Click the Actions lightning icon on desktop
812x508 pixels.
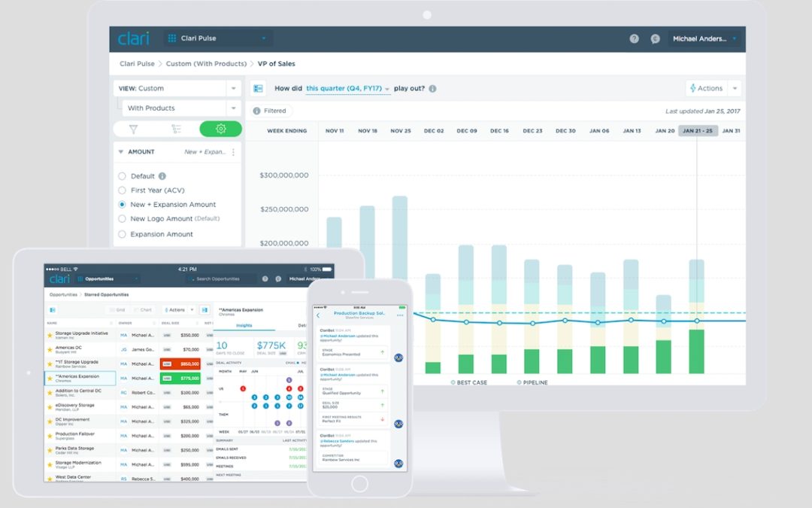coord(693,89)
